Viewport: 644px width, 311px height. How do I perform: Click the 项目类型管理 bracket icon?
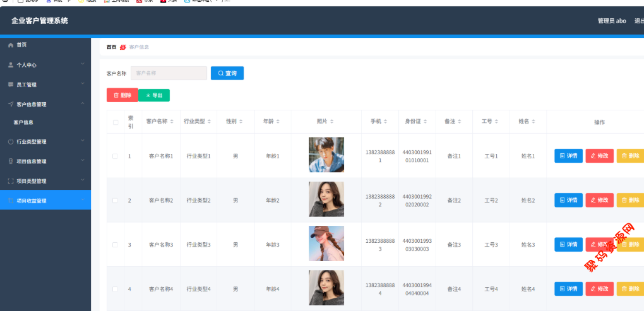tap(11, 181)
